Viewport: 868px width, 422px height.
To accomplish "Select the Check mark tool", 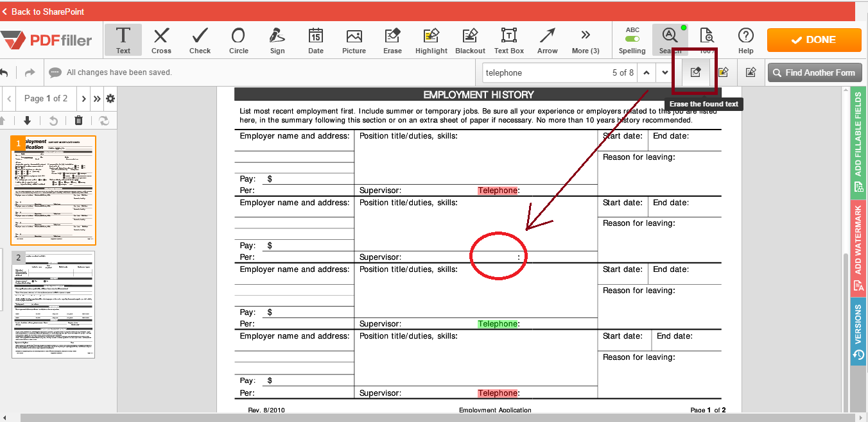I will point(200,40).
